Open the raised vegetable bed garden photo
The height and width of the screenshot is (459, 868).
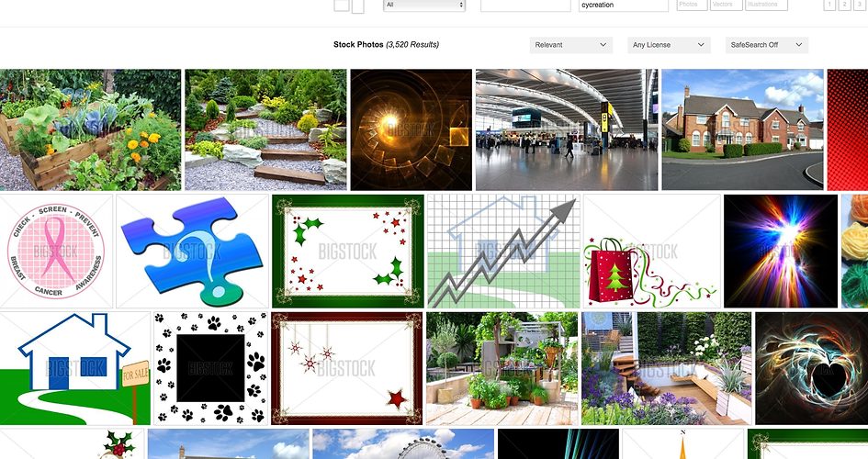click(x=90, y=130)
